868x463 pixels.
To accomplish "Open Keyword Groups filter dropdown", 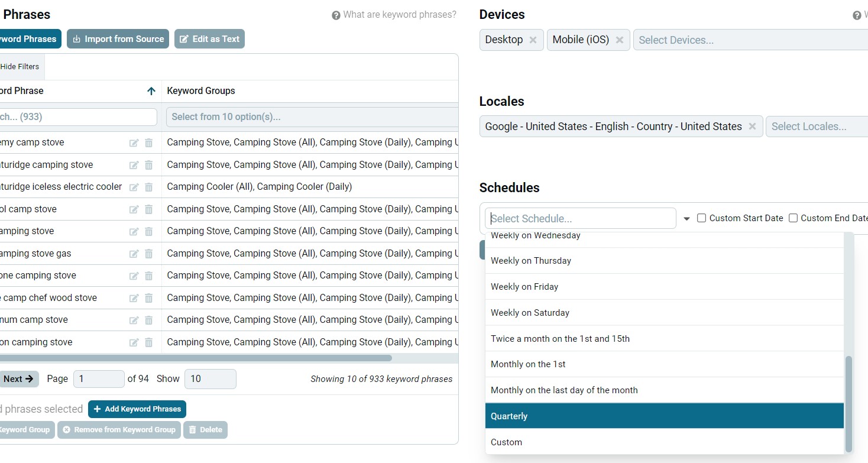I will click(312, 117).
